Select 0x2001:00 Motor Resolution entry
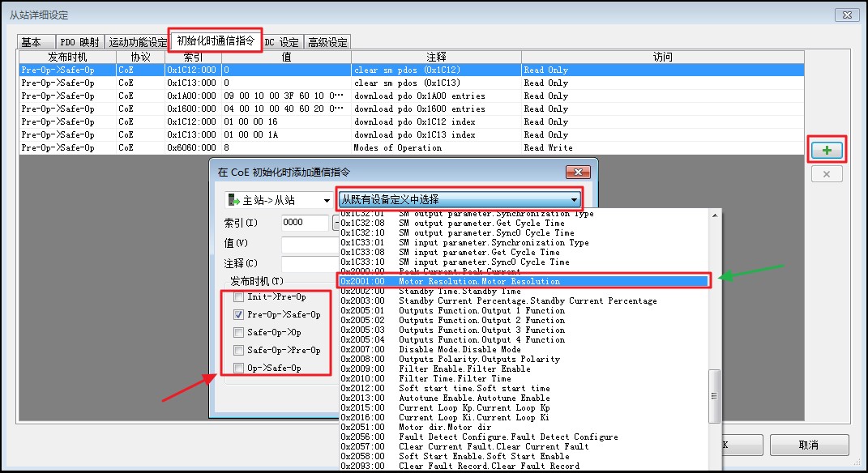The height and width of the screenshot is (473, 868). [x=524, y=282]
